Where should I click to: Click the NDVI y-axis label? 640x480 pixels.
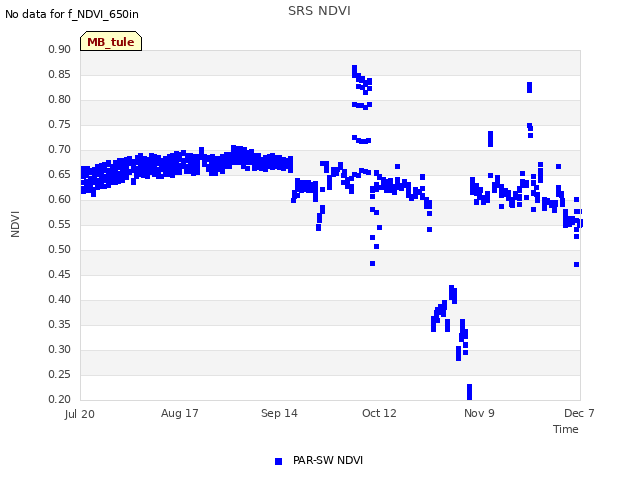click(x=15, y=224)
